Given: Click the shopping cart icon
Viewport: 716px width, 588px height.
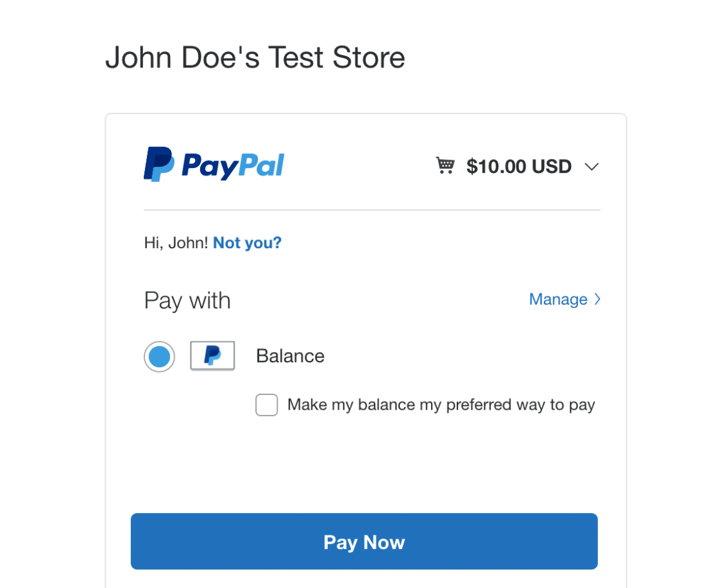Looking at the screenshot, I should (x=445, y=166).
